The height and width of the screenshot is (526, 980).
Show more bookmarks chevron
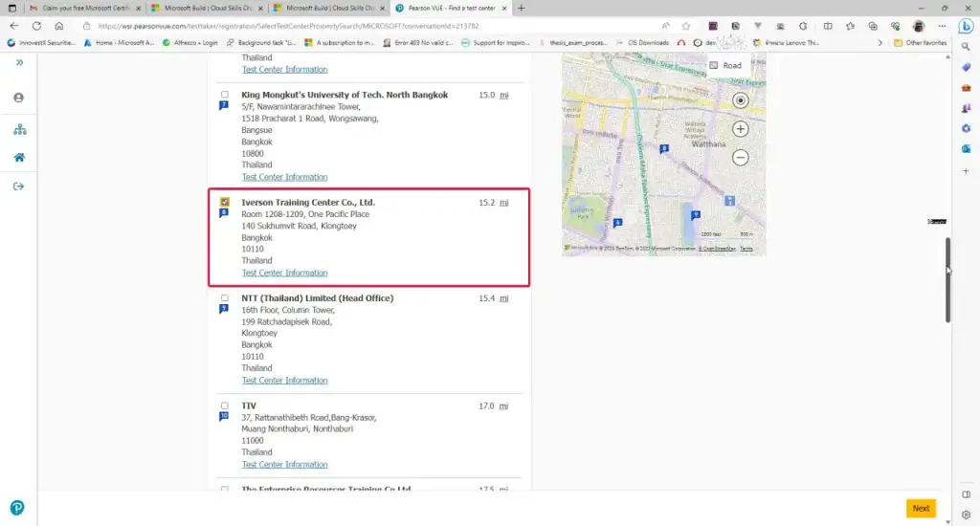click(x=880, y=42)
